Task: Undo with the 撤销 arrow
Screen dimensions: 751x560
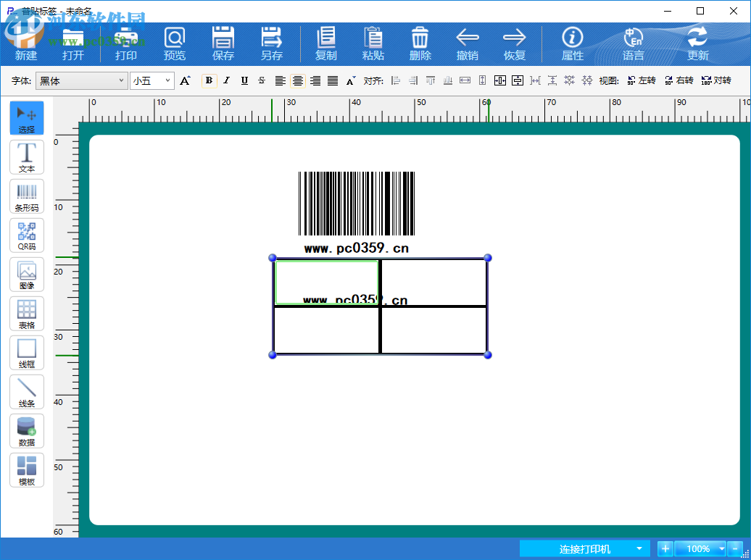Action: point(468,43)
